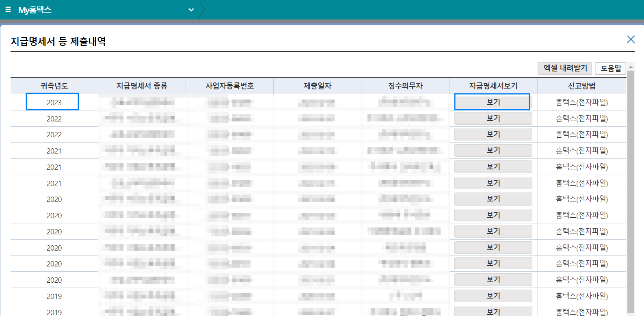Image resolution: width=644 pixels, height=316 pixels.
Task: Click the 신고방법 column header
Action: click(x=582, y=86)
